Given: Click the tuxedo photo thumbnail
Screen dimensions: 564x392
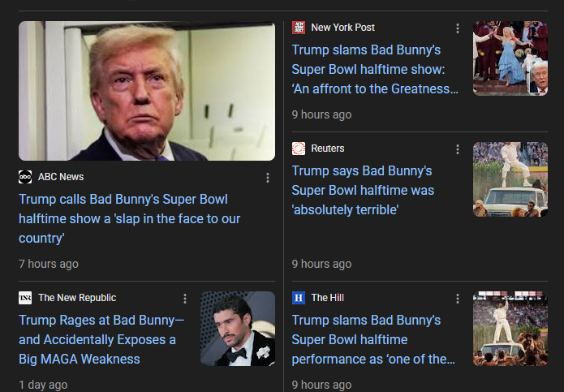Looking at the screenshot, I should click(x=238, y=329).
